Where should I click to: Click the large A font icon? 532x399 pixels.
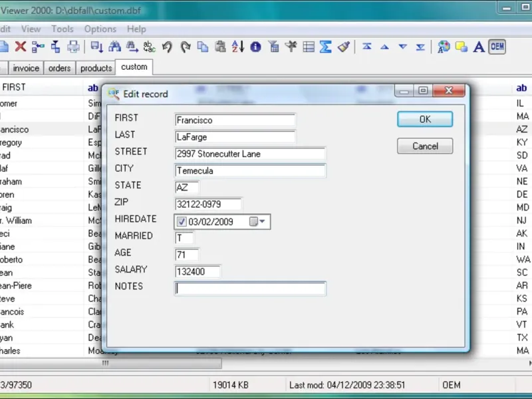479,47
